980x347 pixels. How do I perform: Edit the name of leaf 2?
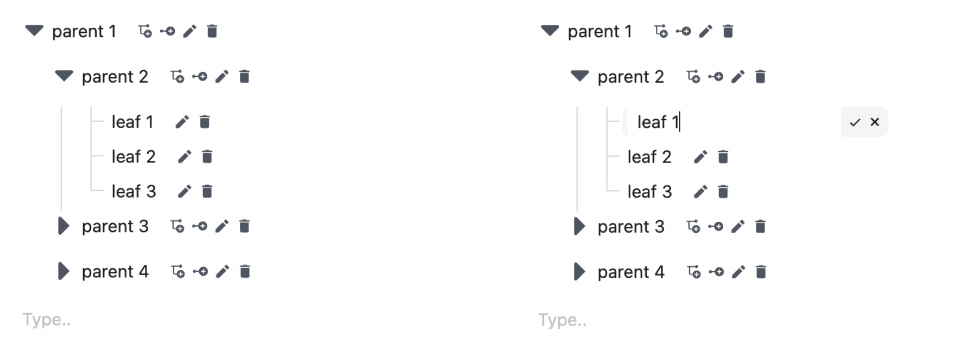[x=182, y=157]
